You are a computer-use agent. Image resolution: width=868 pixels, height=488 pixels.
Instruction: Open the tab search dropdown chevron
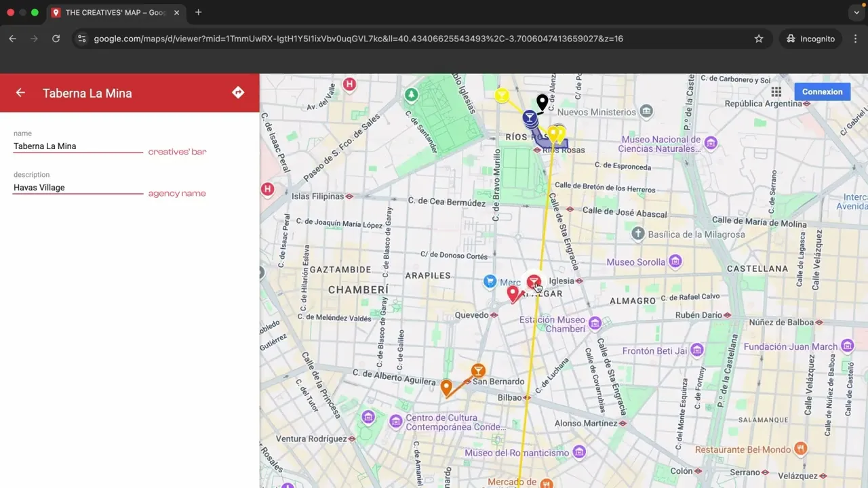(x=857, y=12)
